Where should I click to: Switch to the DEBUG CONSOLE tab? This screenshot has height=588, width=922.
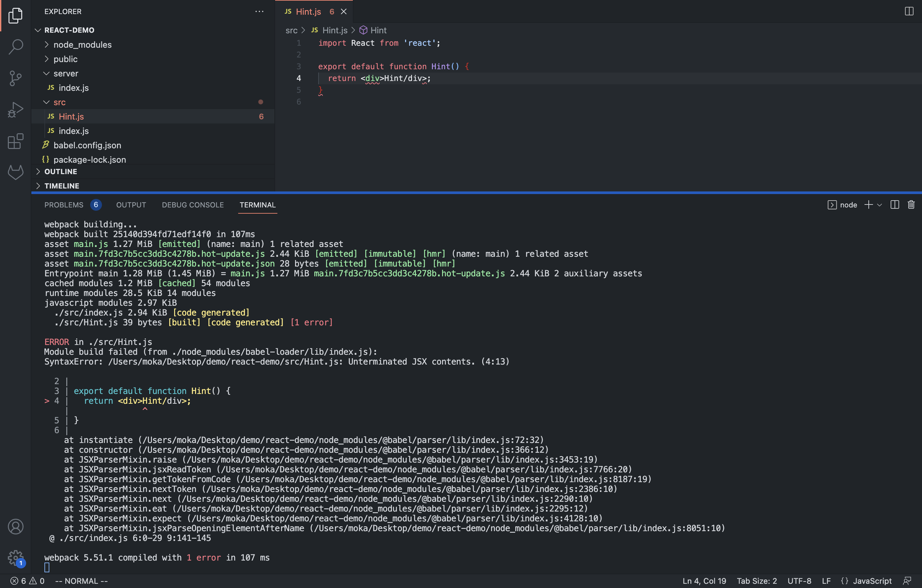point(192,205)
